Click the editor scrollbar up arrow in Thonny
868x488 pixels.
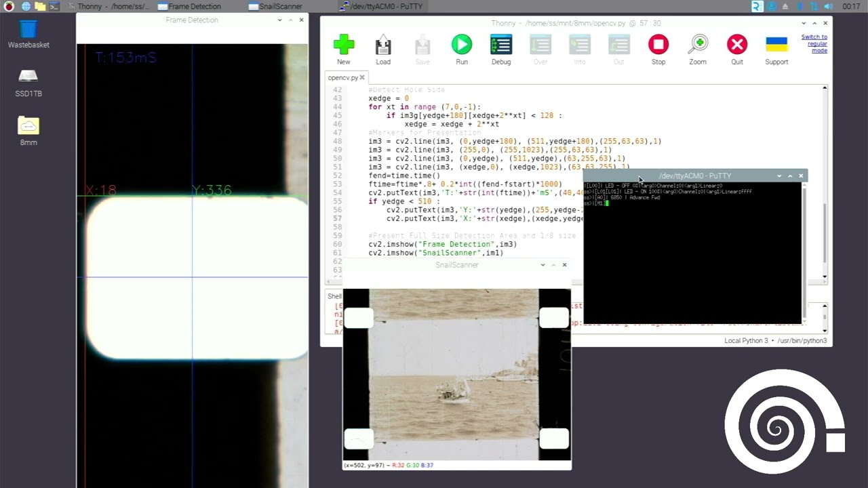(825, 88)
